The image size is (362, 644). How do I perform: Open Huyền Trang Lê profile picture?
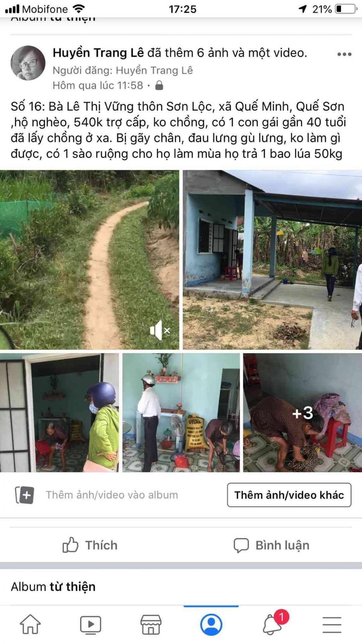[28, 63]
